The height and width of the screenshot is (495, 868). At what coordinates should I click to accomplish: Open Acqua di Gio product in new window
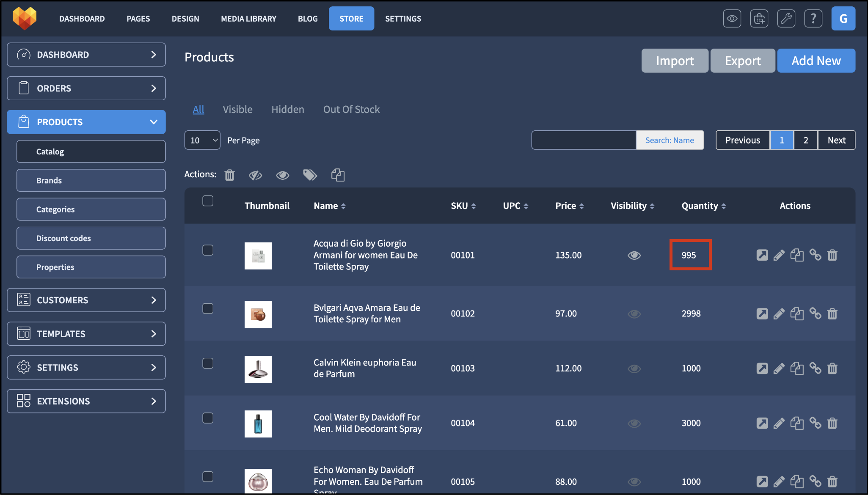click(x=762, y=255)
